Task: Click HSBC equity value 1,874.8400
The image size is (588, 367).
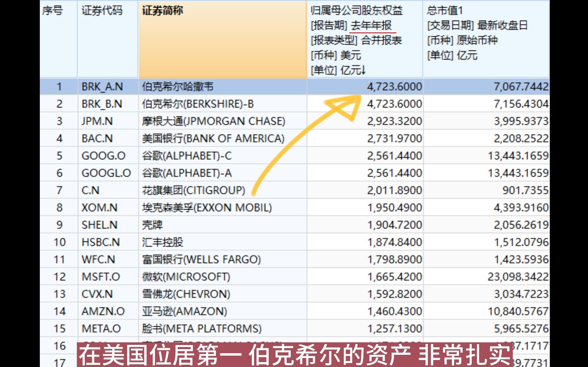Action: (395, 242)
